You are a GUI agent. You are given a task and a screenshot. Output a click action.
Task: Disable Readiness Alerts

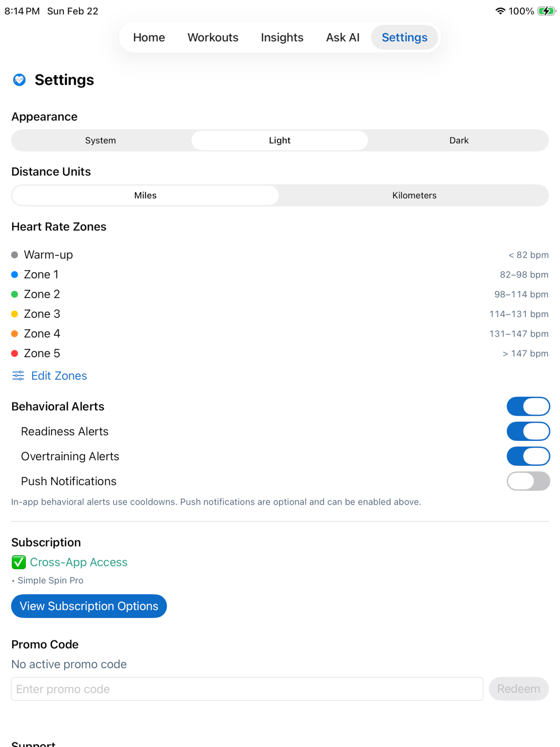528,431
